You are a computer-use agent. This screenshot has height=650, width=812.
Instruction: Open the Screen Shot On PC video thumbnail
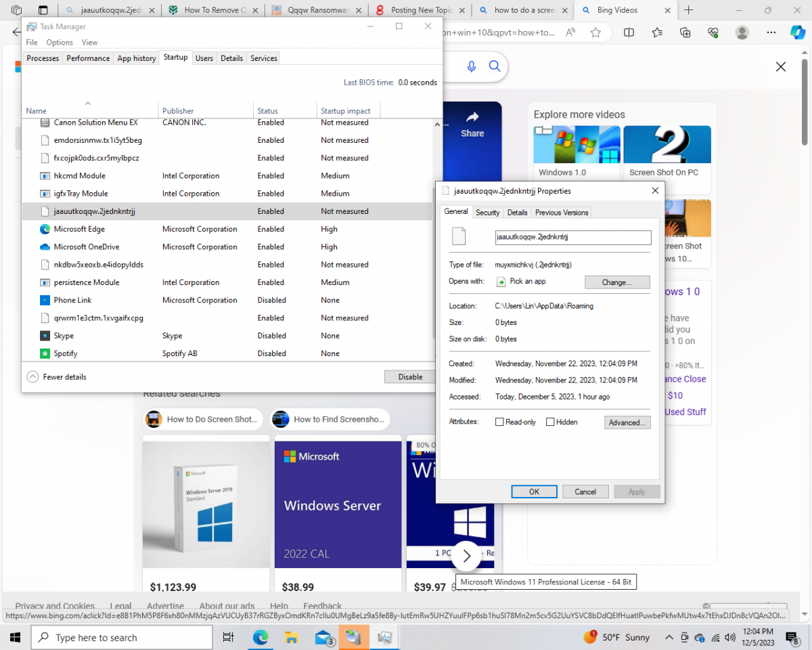667,145
